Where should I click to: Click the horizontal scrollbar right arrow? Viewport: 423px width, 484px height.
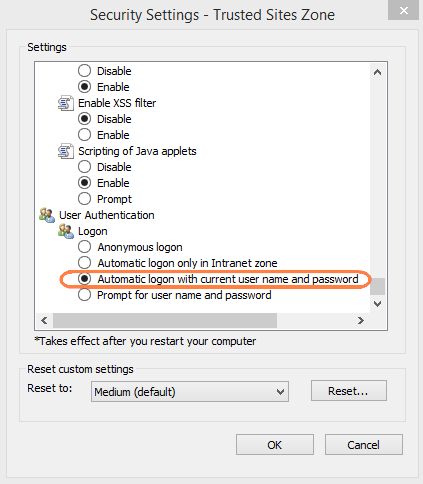click(x=360, y=321)
